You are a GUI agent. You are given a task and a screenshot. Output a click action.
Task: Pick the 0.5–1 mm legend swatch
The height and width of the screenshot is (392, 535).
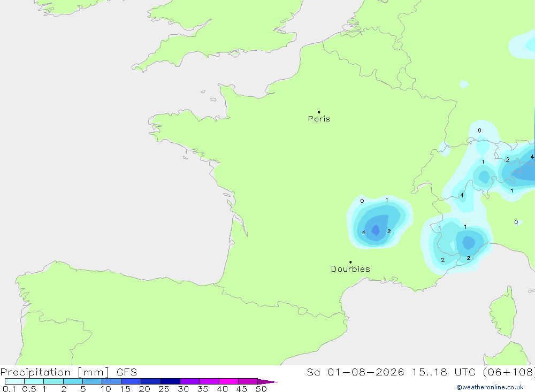(x=34, y=381)
